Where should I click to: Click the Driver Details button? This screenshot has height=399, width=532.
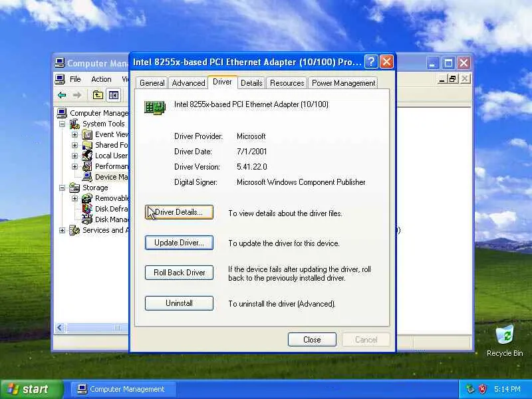click(x=179, y=212)
